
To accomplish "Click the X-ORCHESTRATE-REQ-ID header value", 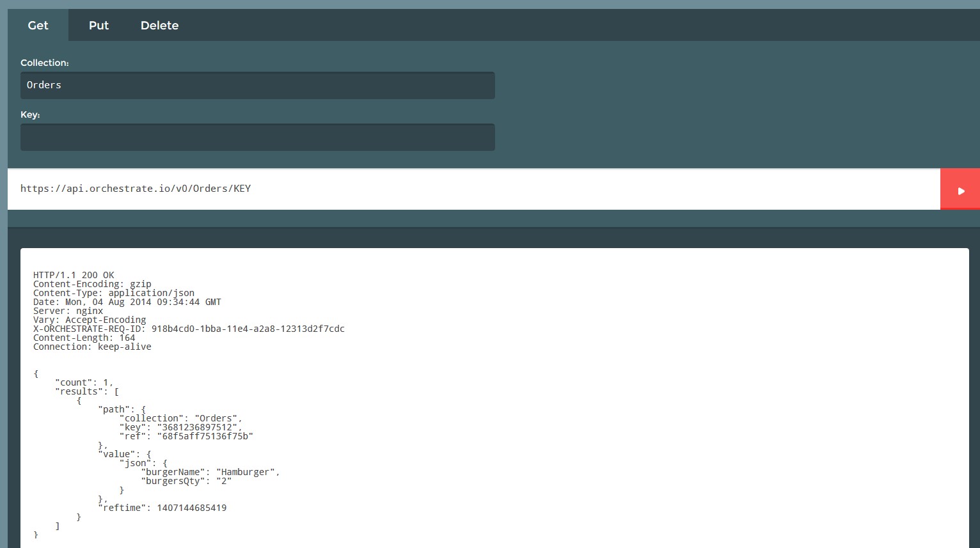I will coord(248,329).
